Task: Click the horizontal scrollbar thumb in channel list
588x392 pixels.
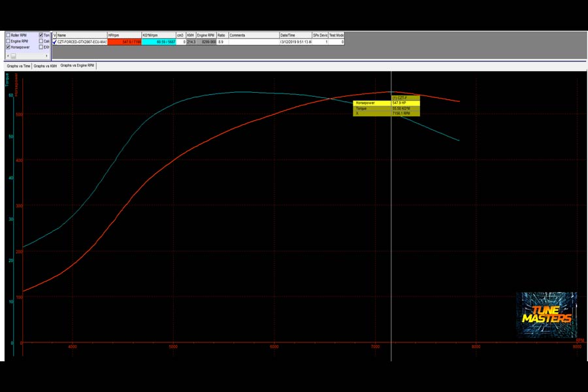Action: click(13, 56)
